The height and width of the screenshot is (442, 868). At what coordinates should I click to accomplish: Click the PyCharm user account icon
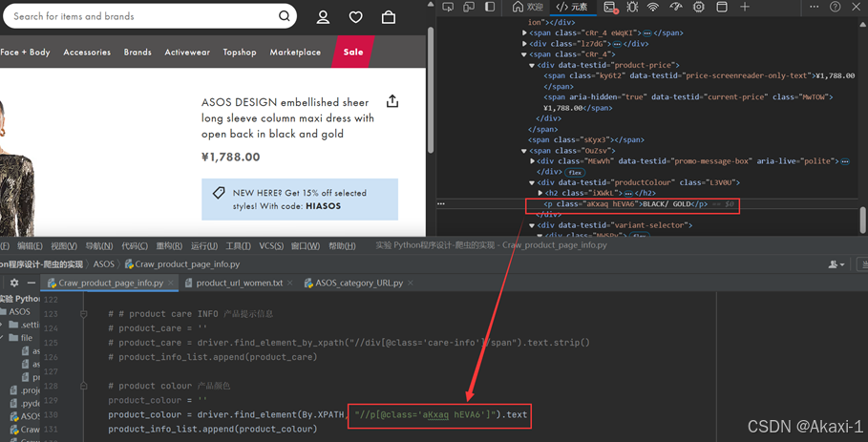coord(836,264)
